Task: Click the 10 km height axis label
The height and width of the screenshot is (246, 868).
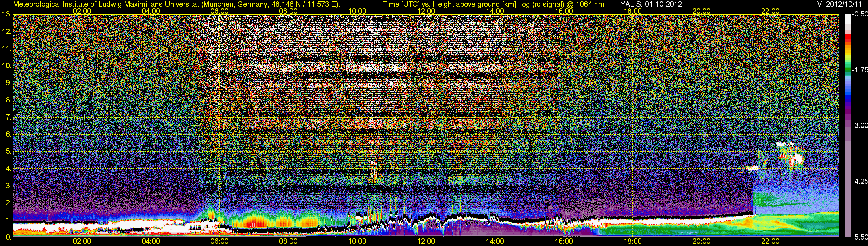Action: [x=7, y=66]
